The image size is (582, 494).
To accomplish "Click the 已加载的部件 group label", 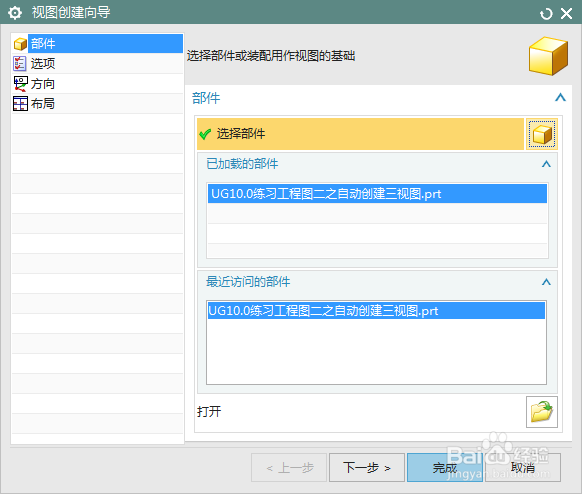I will [242, 164].
